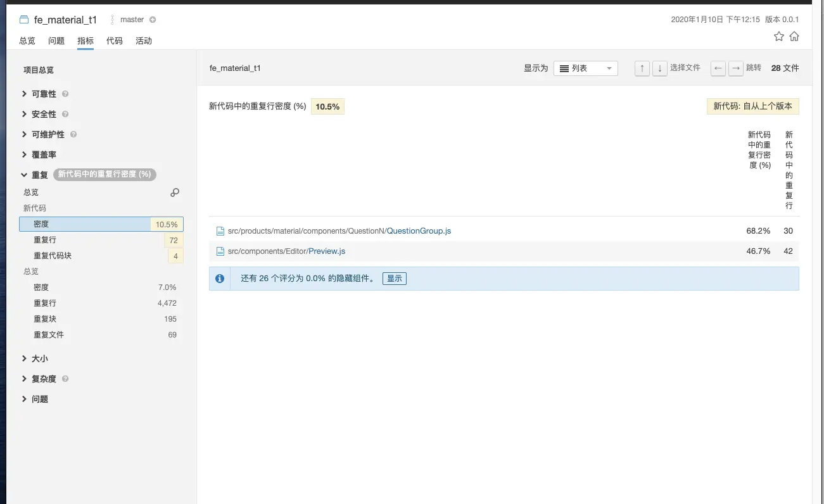Screen dimensions: 824x504
Task: Click the 项目总览 sidebar heading
Action: pos(39,70)
